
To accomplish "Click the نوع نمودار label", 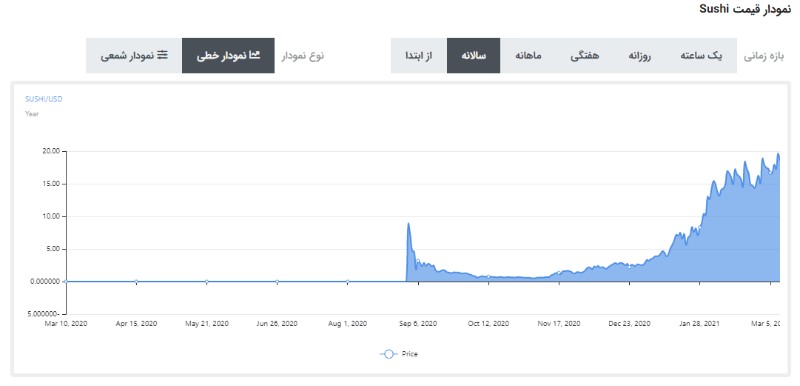I will [x=303, y=56].
